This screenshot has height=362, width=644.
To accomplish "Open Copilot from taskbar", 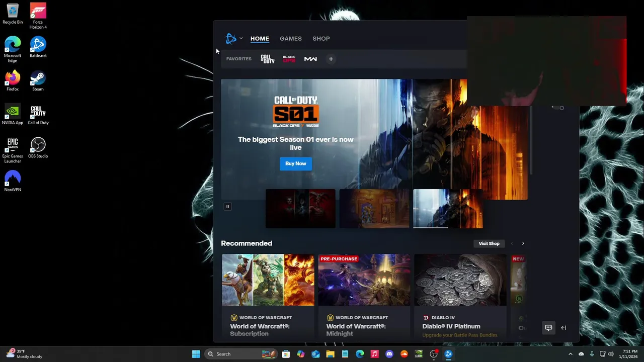I will point(300,354).
